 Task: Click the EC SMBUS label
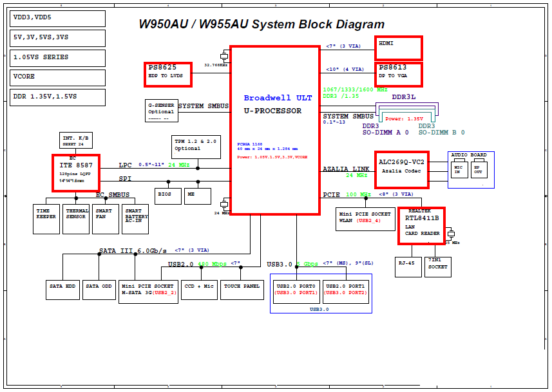(113, 194)
